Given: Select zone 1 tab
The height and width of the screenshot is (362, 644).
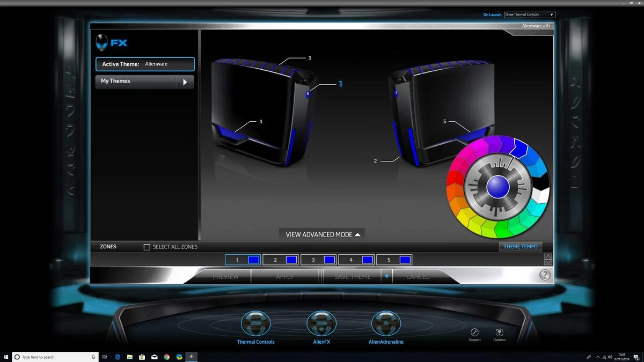Looking at the screenshot, I should coord(243,260).
